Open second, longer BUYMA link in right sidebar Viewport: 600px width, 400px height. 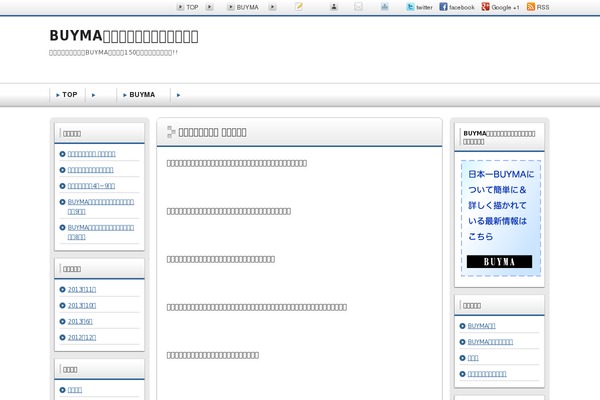[x=490, y=342]
